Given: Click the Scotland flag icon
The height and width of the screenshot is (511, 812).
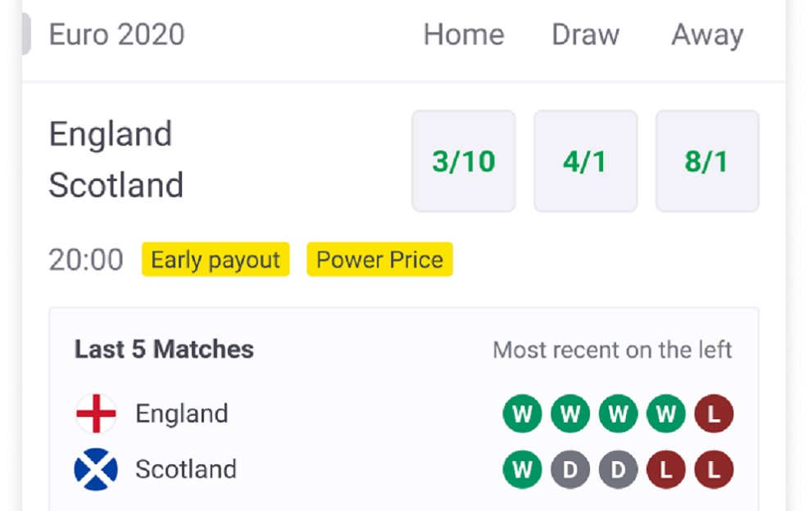Looking at the screenshot, I should pyautogui.click(x=96, y=469).
